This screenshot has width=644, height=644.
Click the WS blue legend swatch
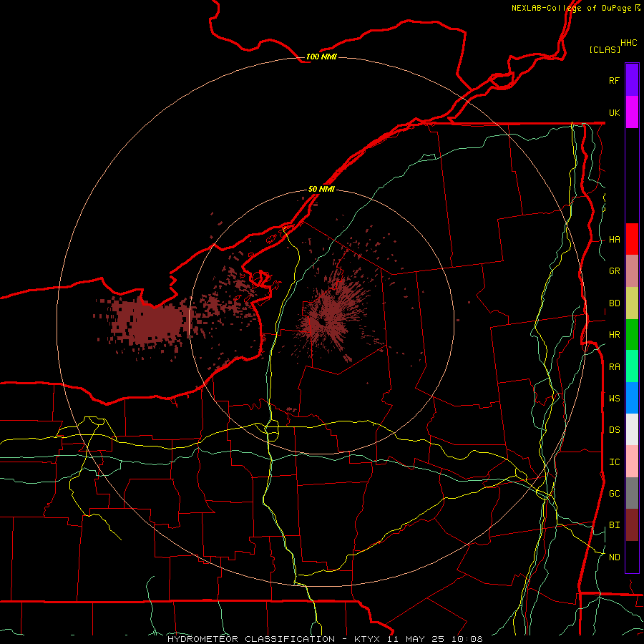(632, 398)
